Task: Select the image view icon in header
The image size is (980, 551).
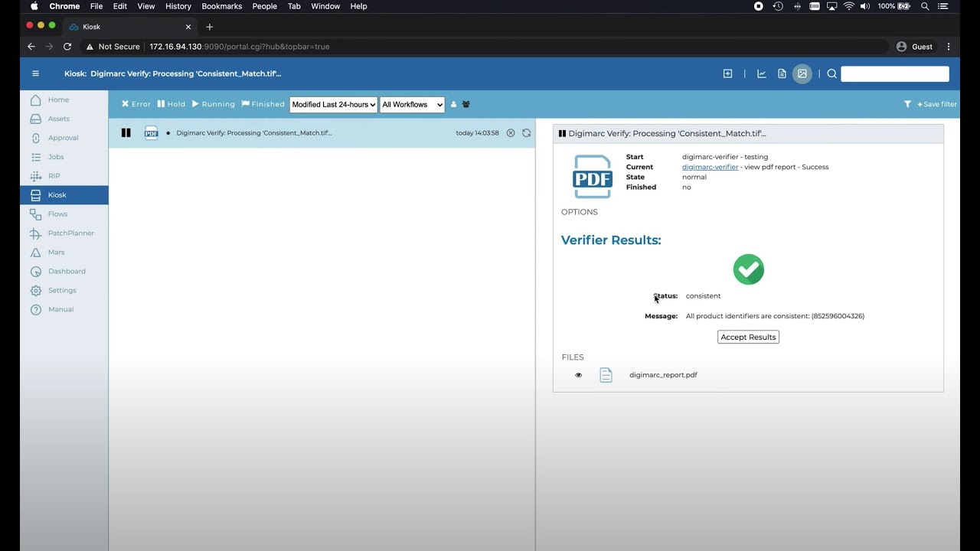Action: coord(802,73)
